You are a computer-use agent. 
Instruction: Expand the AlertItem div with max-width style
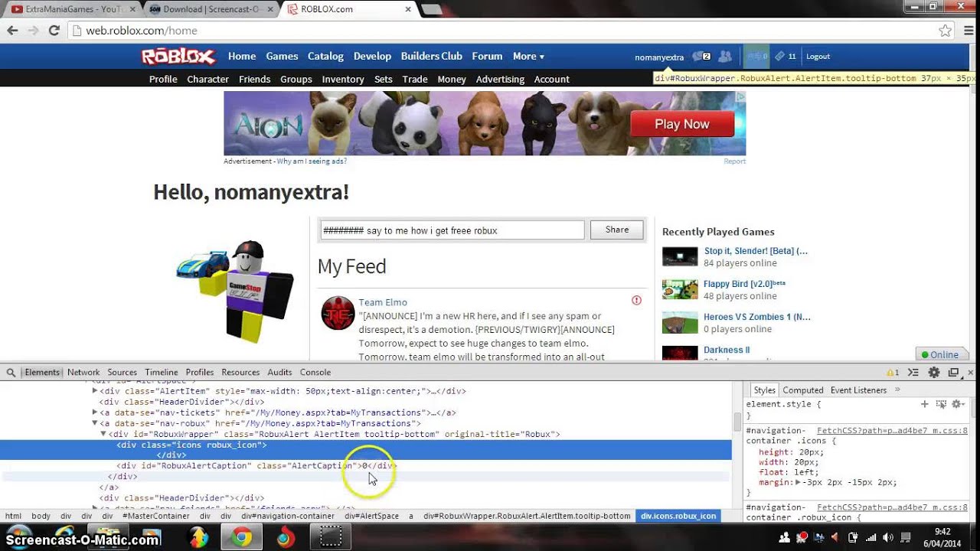click(96, 391)
